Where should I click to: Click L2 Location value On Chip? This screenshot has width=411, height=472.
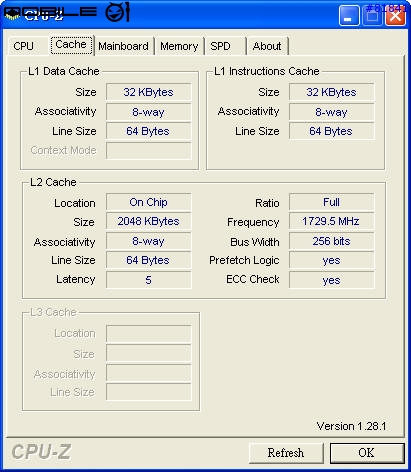[148, 202]
